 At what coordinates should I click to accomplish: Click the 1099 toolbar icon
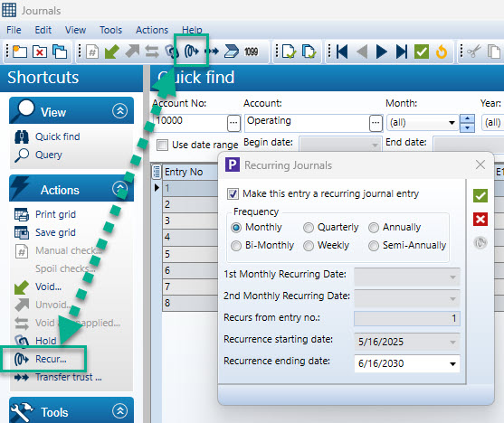coord(251,52)
